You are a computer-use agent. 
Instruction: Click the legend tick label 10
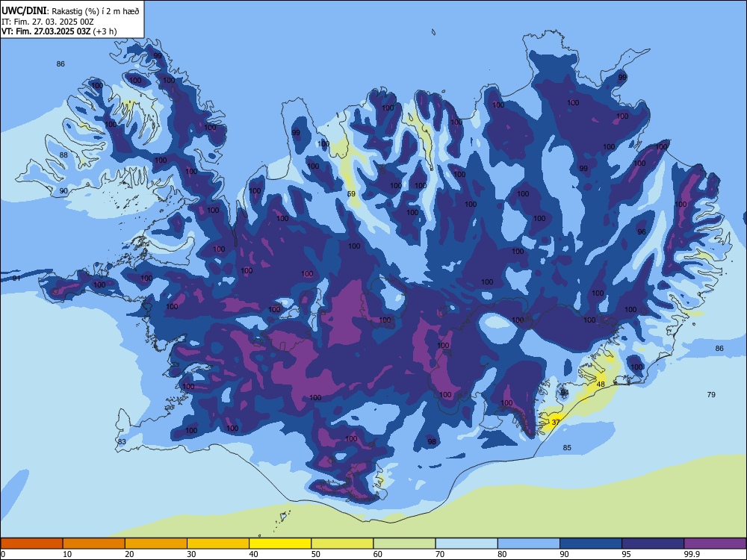(x=67, y=554)
